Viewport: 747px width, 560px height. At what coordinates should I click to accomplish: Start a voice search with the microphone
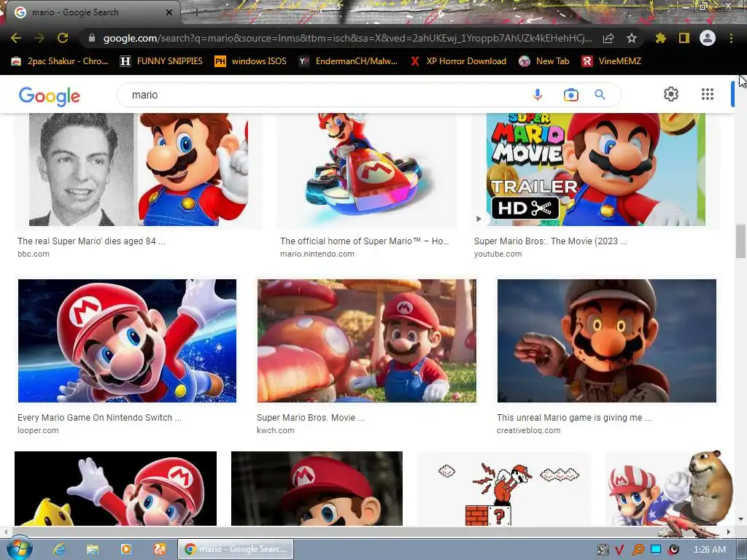tap(538, 95)
